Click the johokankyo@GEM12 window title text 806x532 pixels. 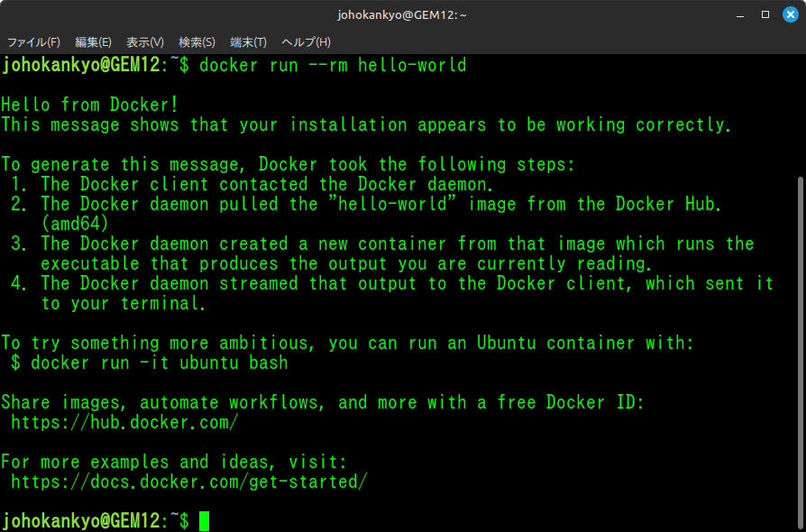(x=402, y=14)
